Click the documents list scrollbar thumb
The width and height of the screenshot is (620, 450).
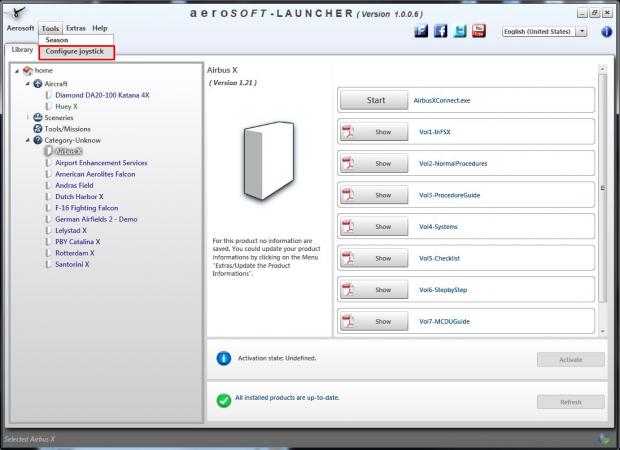coord(603,188)
